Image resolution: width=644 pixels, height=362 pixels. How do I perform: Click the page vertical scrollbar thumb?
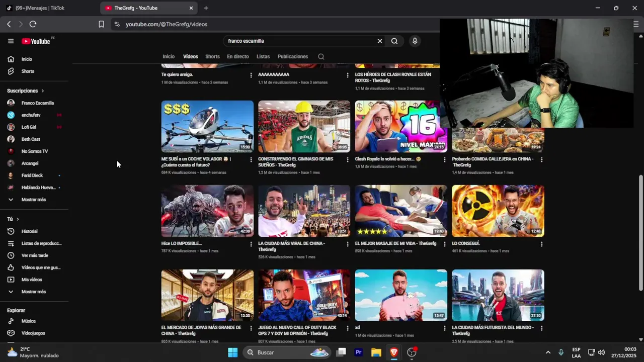pyautogui.click(x=640, y=233)
